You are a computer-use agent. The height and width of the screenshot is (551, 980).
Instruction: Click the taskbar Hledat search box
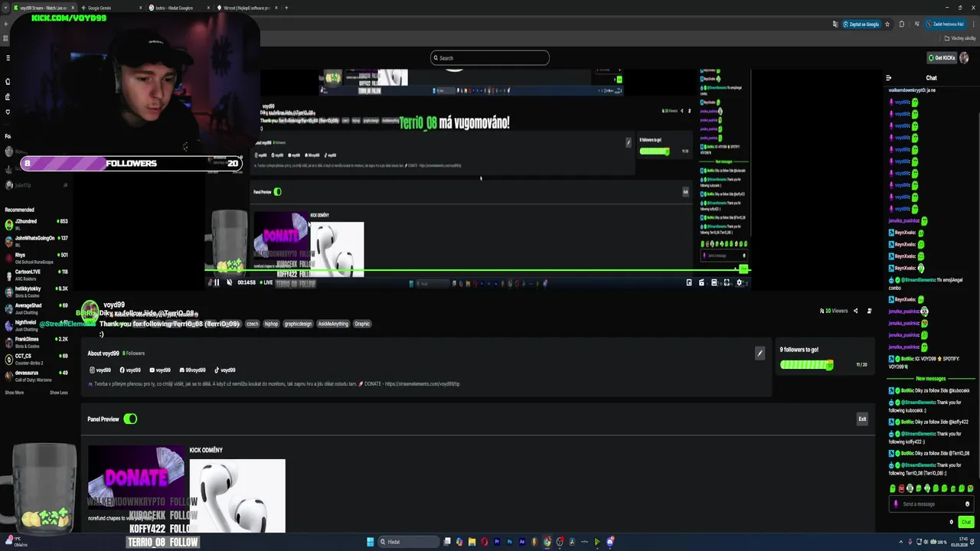click(410, 542)
